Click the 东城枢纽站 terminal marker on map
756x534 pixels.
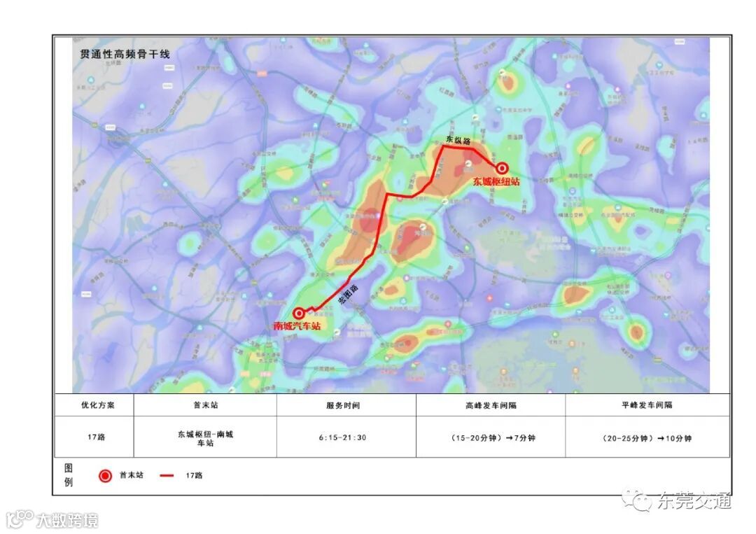502,169
